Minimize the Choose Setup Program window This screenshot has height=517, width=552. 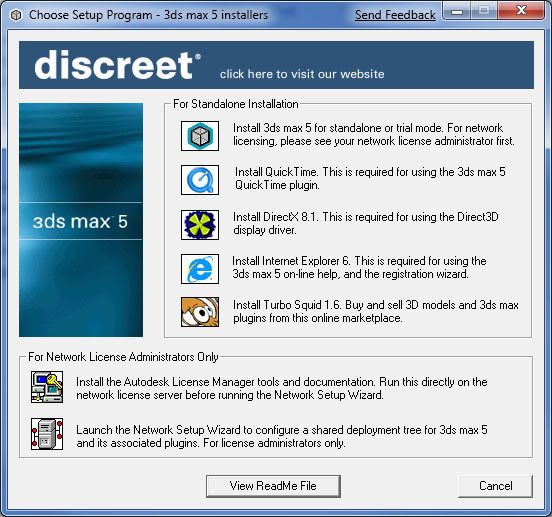pyautogui.click(x=457, y=11)
